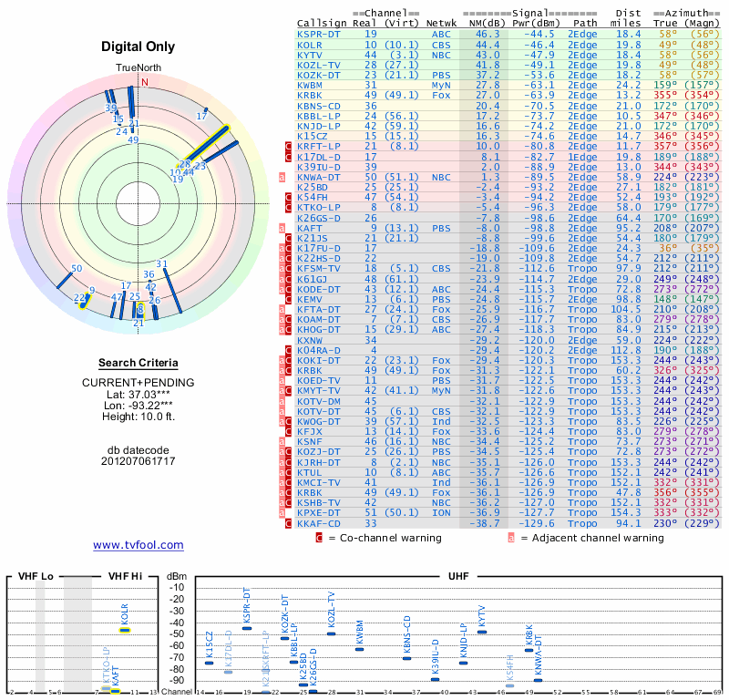Viewport: 729px width, 700px height.
Task: Click the 'Digital Only' heading
Action: pyautogui.click(x=139, y=46)
